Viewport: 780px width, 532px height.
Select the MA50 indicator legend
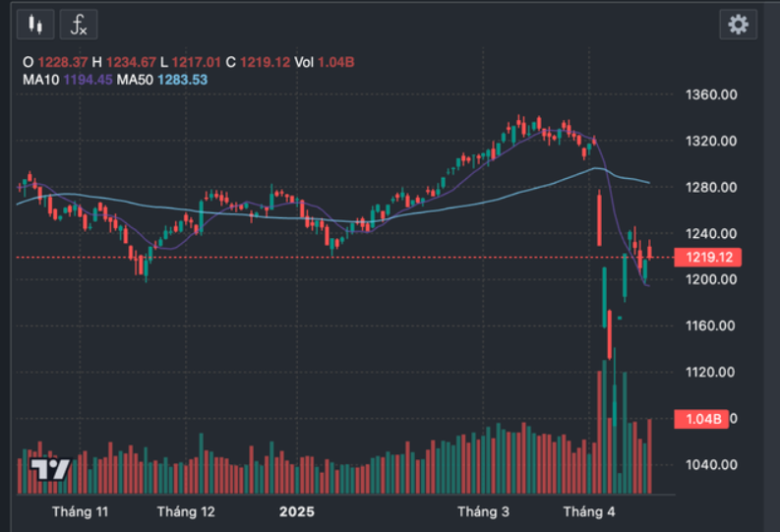pyautogui.click(x=162, y=80)
